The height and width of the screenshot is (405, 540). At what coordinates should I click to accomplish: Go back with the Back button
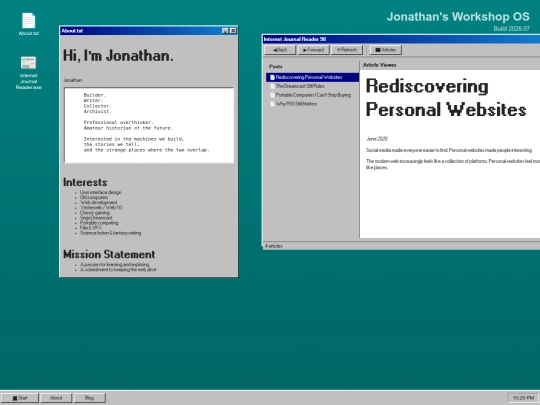(280, 50)
